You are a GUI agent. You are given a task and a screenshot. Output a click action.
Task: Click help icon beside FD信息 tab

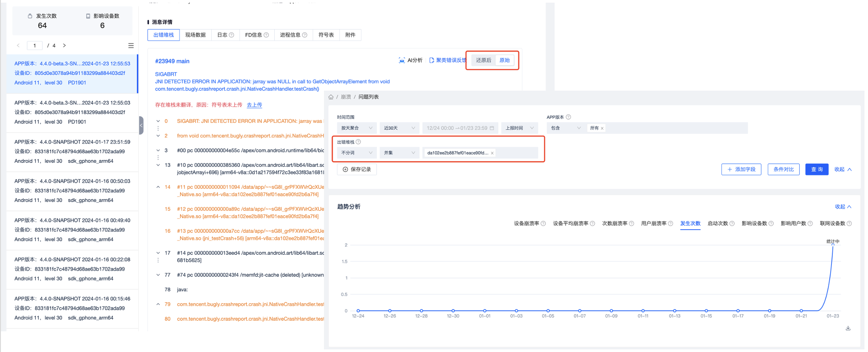pos(266,35)
